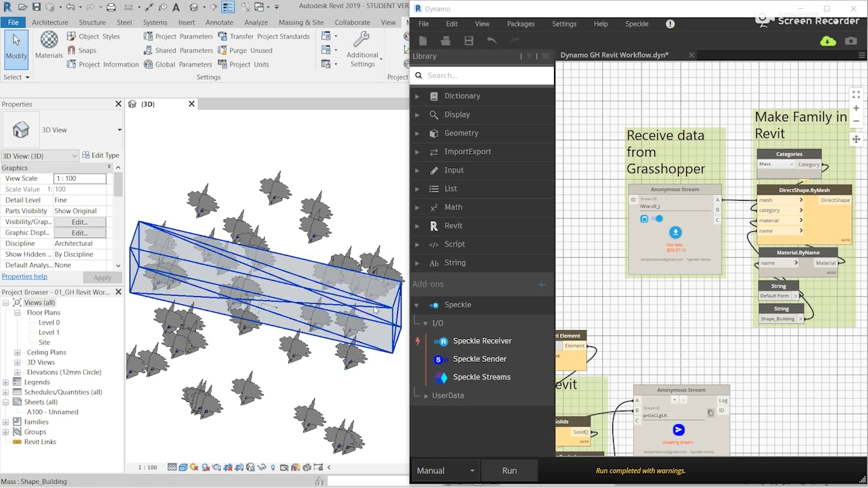Open the Manual run mode dropdown
This screenshot has height=488, width=868.
pyautogui.click(x=446, y=470)
